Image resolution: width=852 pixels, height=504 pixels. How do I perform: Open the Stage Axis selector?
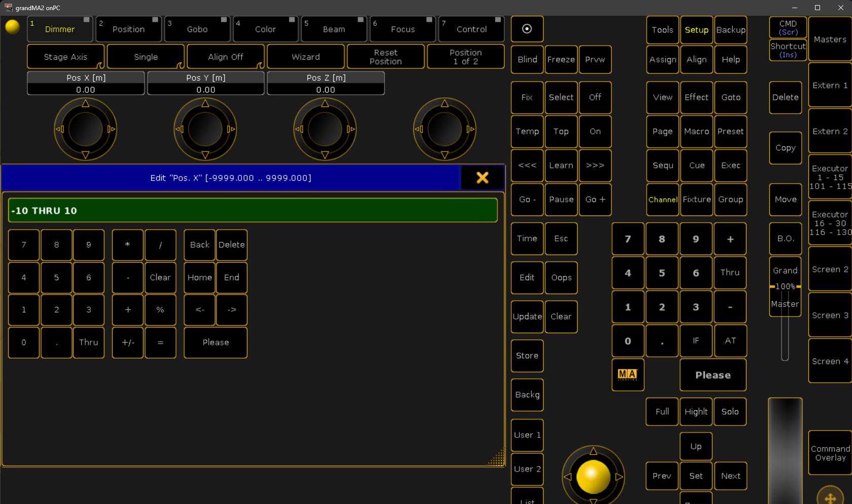[65, 56]
